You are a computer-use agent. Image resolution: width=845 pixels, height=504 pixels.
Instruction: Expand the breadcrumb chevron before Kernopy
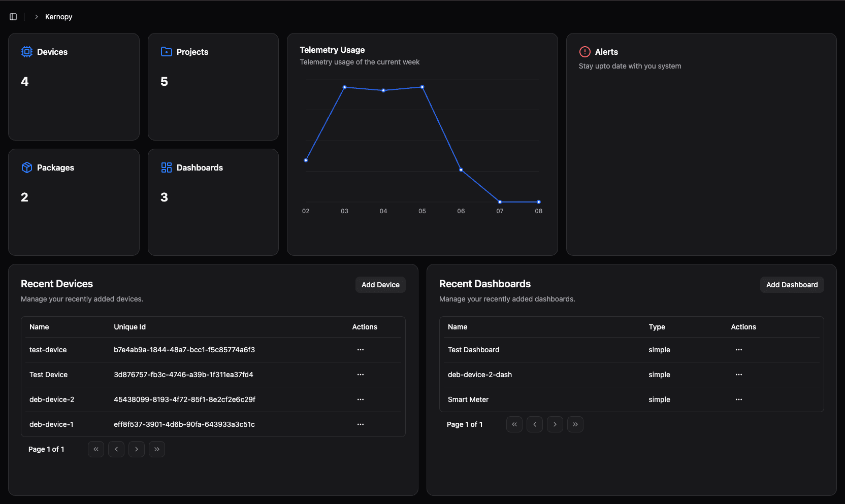pyautogui.click(x=36, y=16)
